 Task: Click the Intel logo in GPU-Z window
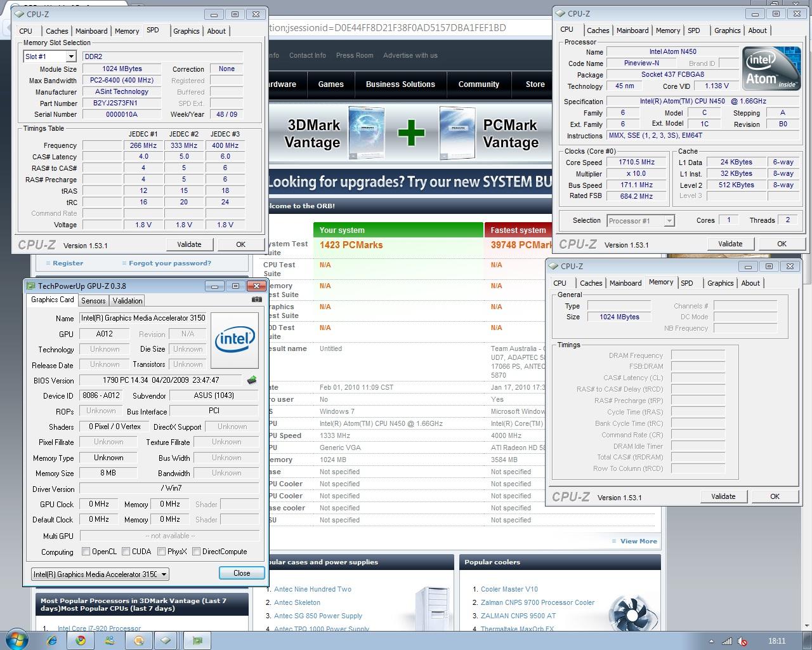[x=235, y=340]
